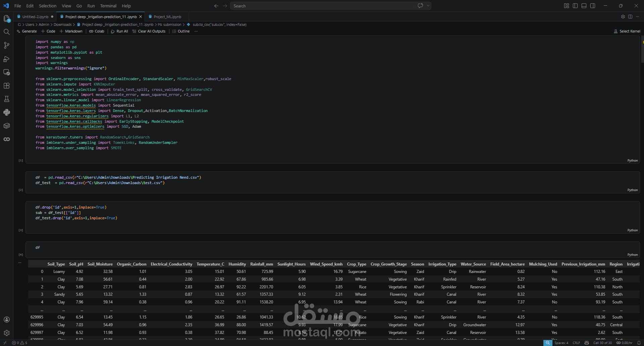
Task: Open editor More Actions ellipsis
Action: click(x=638, y=16)
